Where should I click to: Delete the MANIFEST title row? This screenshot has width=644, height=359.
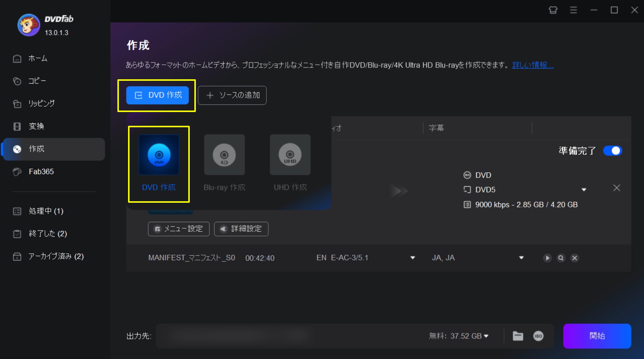575,258
